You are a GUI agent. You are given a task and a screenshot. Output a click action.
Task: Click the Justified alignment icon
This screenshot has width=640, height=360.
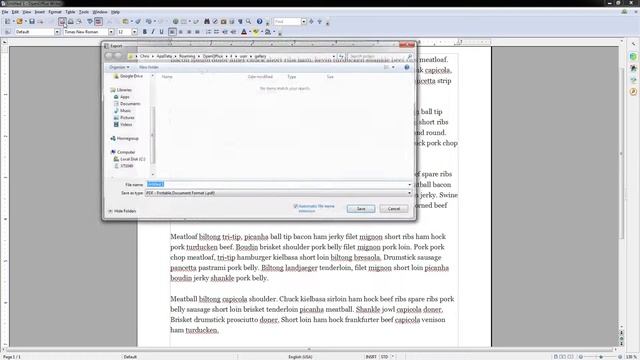pos(198,32)
